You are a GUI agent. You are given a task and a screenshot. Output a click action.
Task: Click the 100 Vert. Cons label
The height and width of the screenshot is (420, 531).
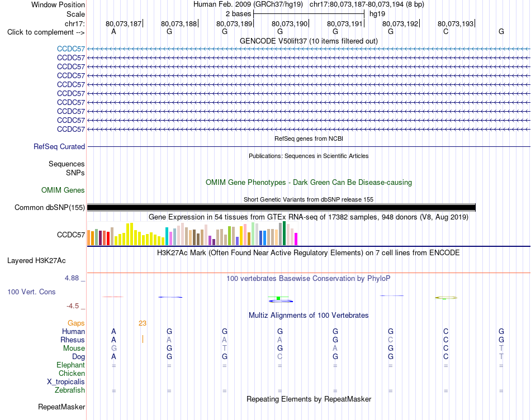[x=31, y=292]
